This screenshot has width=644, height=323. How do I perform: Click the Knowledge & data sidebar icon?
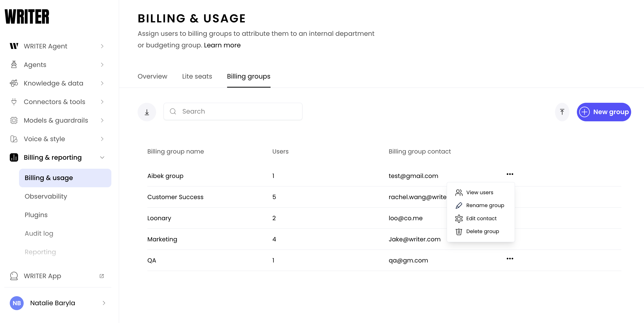(x=14, y=83)
